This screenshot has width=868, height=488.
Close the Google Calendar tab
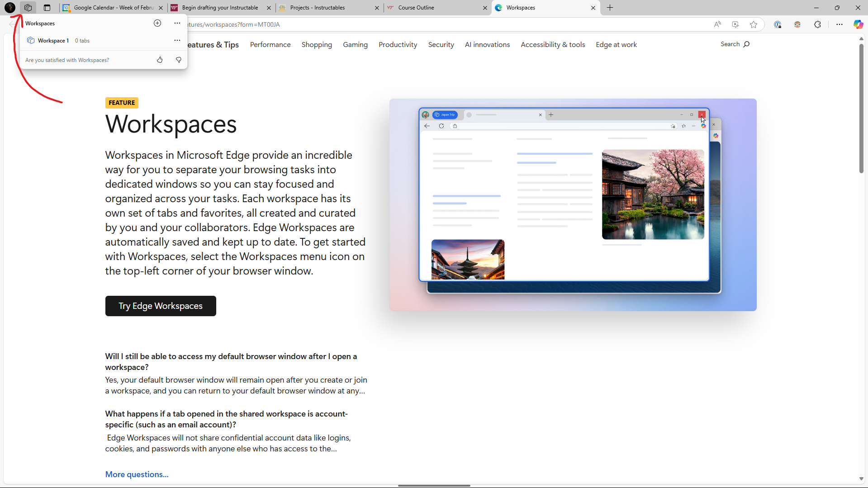point(161,8)
